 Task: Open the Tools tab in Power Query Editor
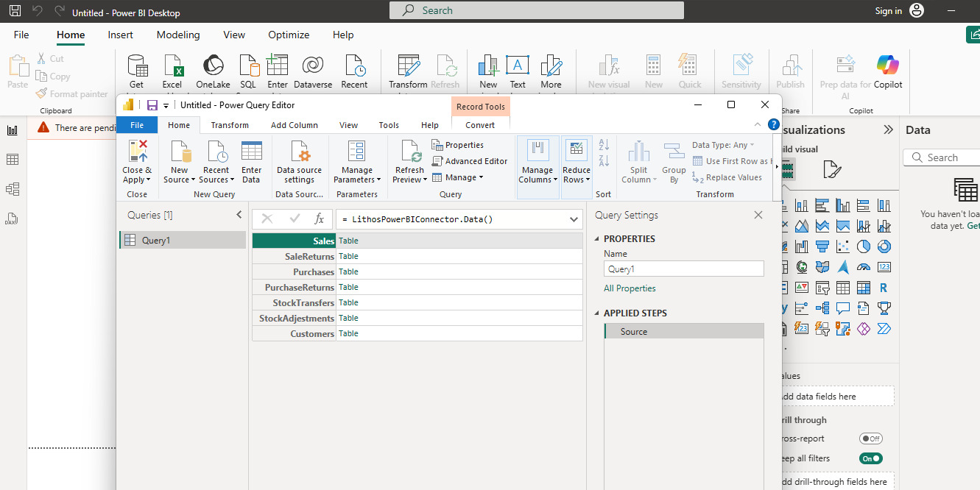(389, 125)
